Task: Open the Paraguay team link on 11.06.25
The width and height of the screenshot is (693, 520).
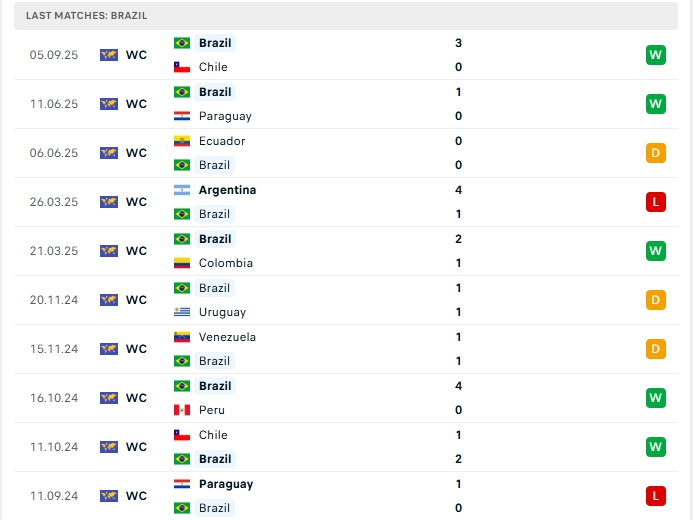Action: tap(225, 116)
